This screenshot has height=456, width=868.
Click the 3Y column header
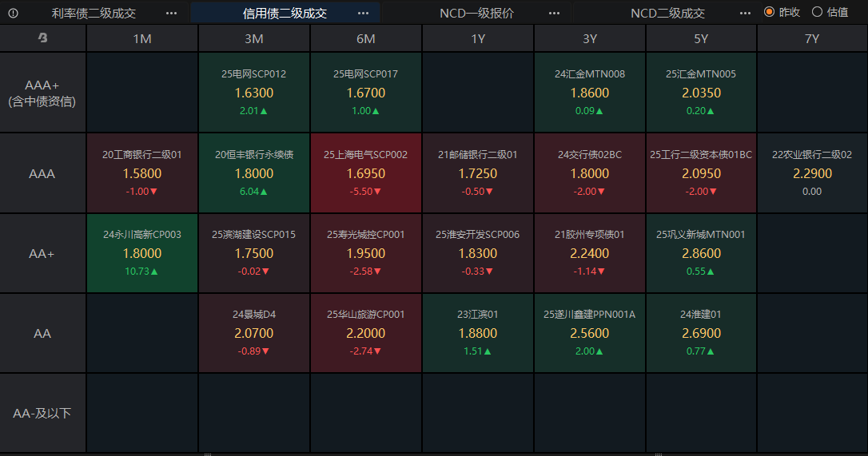(590, 38)
